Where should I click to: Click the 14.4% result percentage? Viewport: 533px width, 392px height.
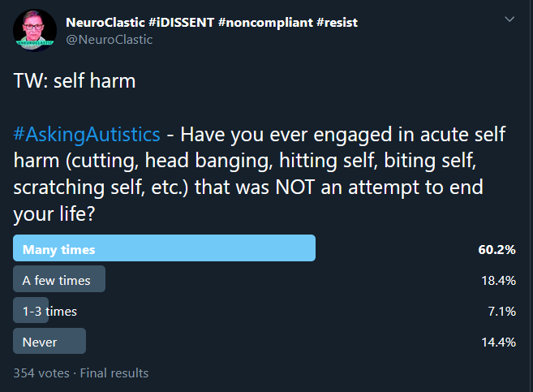coord(499,342)
